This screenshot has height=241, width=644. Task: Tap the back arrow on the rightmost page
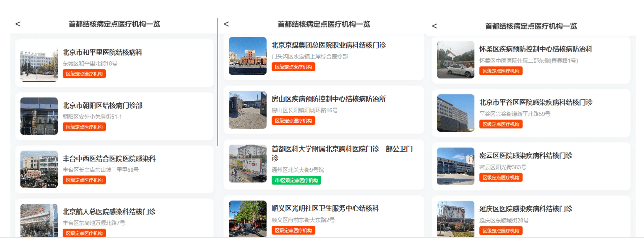click(x=434, y=26)
